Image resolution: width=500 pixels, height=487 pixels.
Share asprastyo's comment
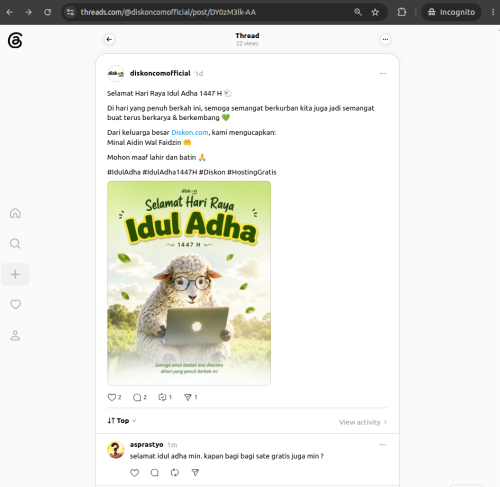coord(195,473)
